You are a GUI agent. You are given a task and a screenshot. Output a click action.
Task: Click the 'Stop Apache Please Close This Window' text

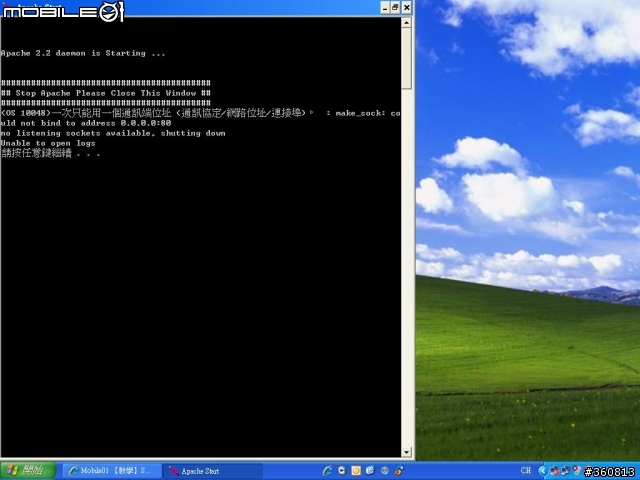pyautogui.click(x=106, y=93)
